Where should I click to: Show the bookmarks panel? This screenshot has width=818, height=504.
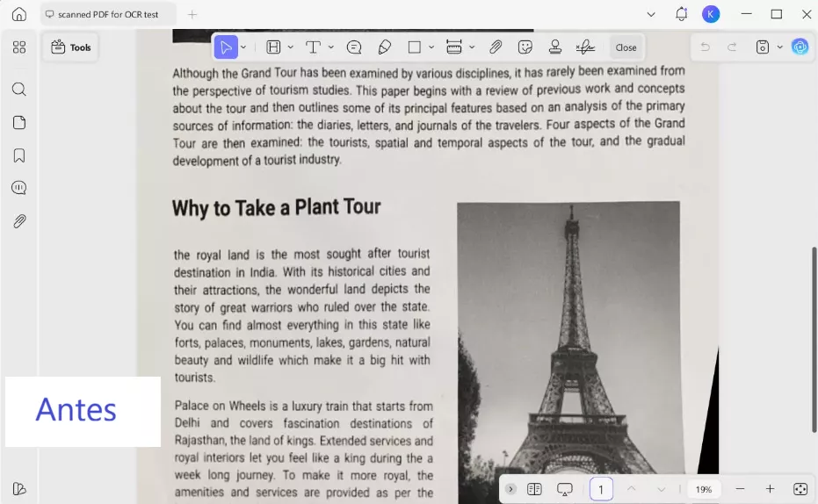pyautogui.click(x=19, y=155)
